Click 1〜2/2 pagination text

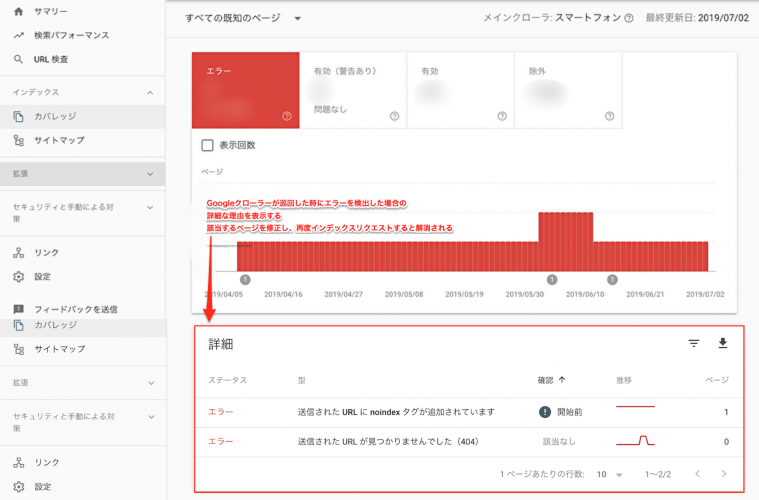[658, 474]
